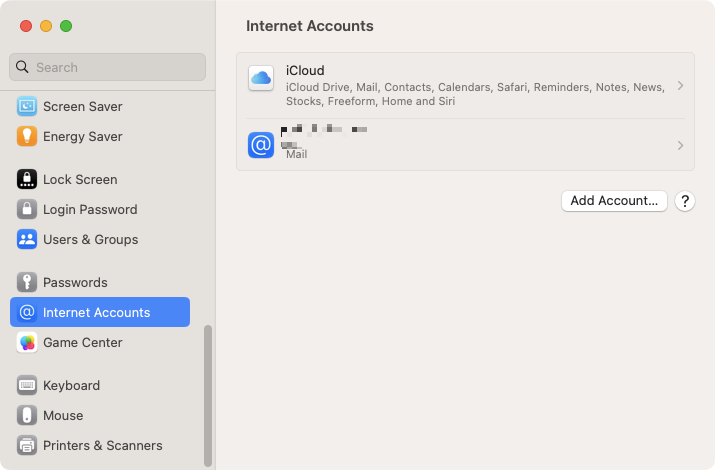The height and width of the screenshot is (470, 715).
Task: Click the sidebar vertical scrollbar
Action: pyautogui.click(x=208, y=396)
